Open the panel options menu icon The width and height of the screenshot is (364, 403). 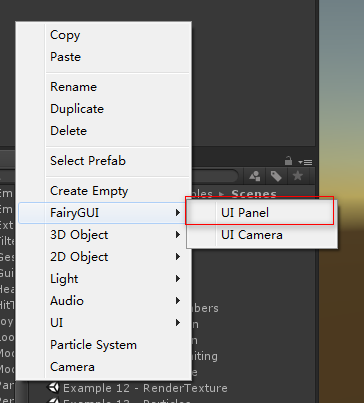click(x=305, y=162)
